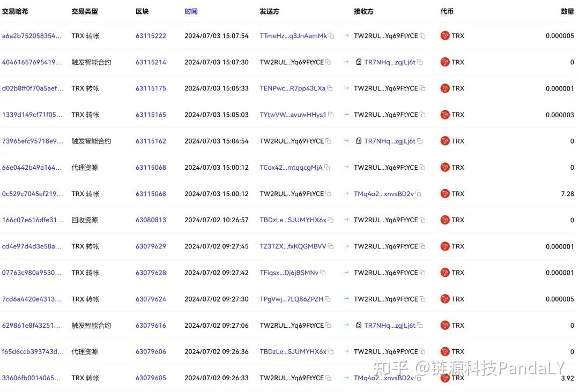Click the TRX token icon on the last row
The width and height of the screenshot is (579, 392).
[444, 378]
